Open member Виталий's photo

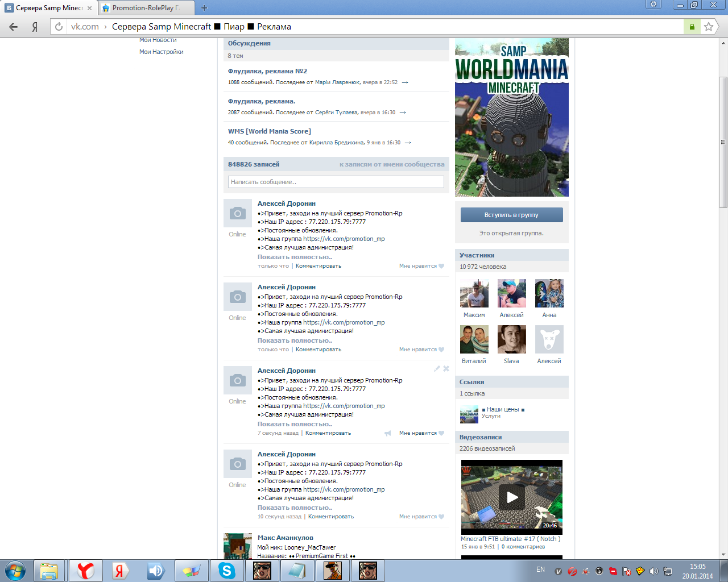point(474,339)
